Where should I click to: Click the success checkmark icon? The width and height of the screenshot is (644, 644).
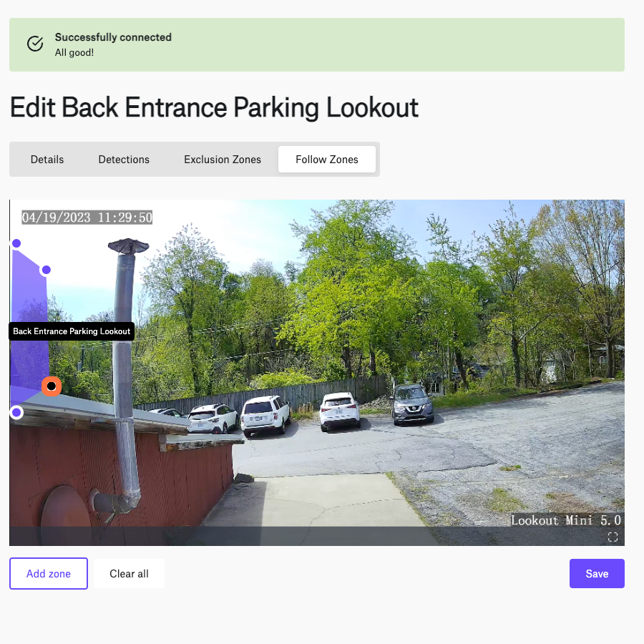35,44
